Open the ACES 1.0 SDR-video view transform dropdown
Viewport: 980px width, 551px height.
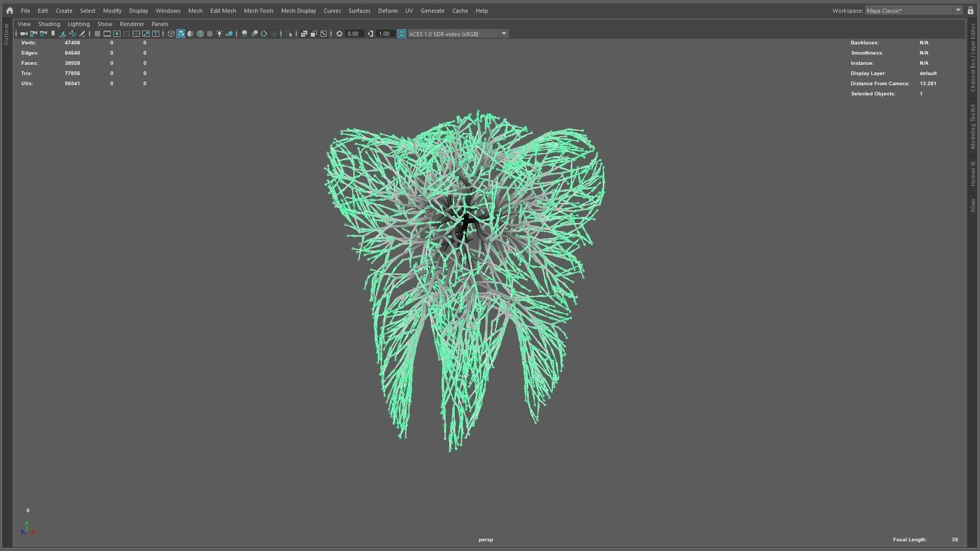point(458,34)
